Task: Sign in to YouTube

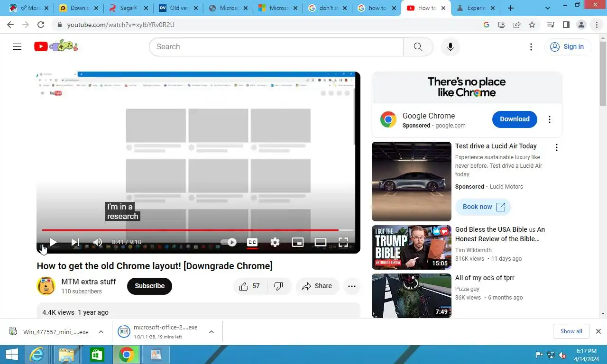Action: (568, 46)
